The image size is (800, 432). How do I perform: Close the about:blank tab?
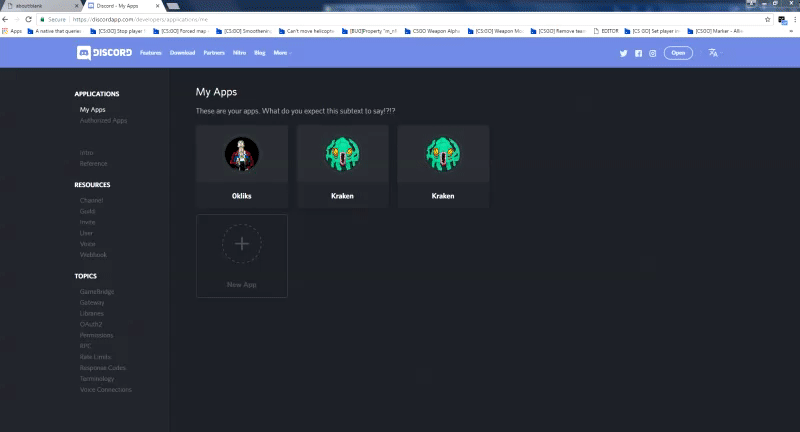click(77, 6)
